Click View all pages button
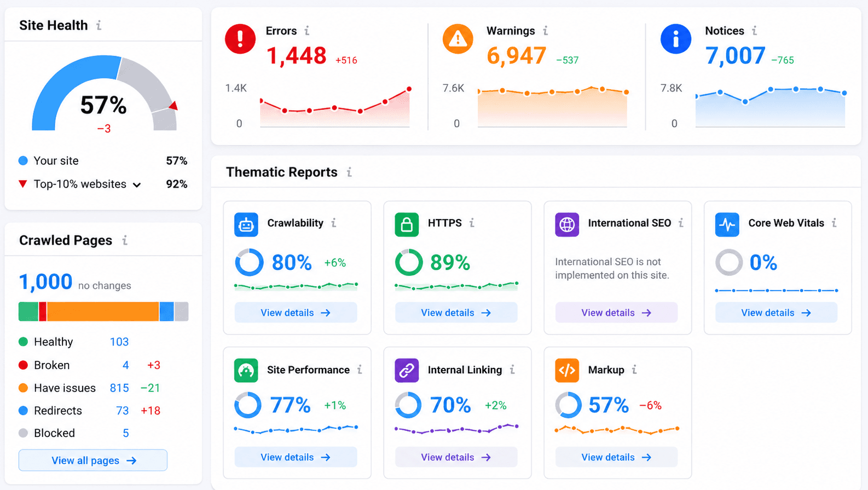This screenshot has width=868, height=490. tap(93, 460)
